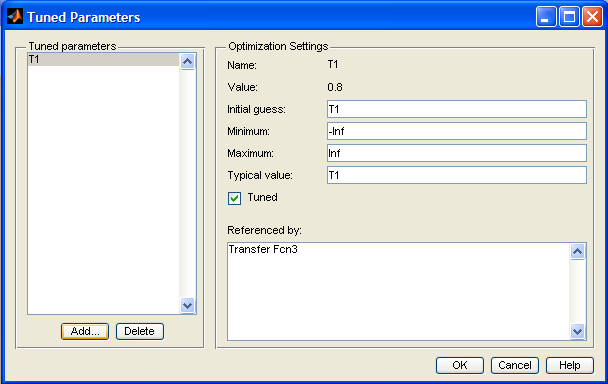
Task: Click down arrow in Tuned parameters list
Action: (x=188, y=305)
